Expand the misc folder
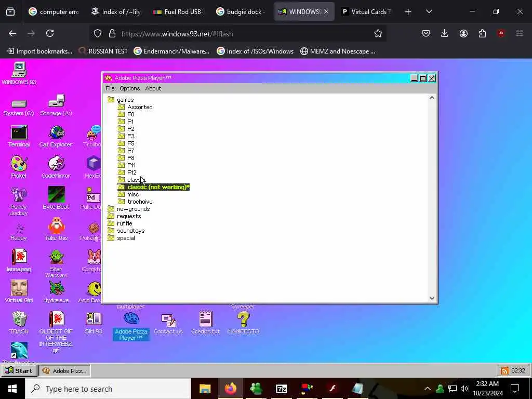Viewport: 532px width, 399px height. (128, 194)
